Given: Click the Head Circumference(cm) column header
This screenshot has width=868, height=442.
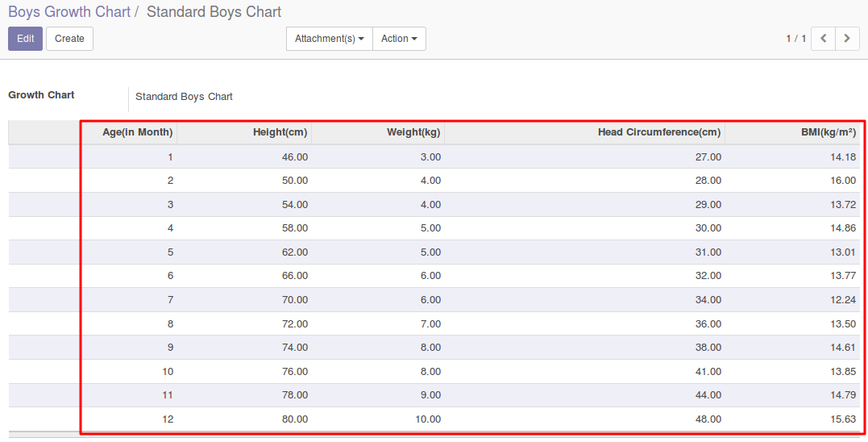Looking at the screenshot, I should [658, 132].
